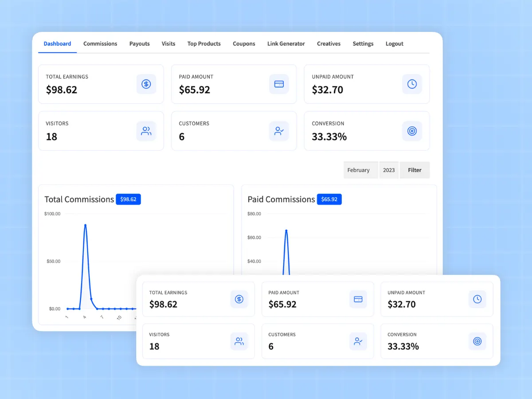The height and width of the screenshot is (399, 532).
Task: Click the $65.92 badge next to Paid Commissions
Action: pos(329,199)
